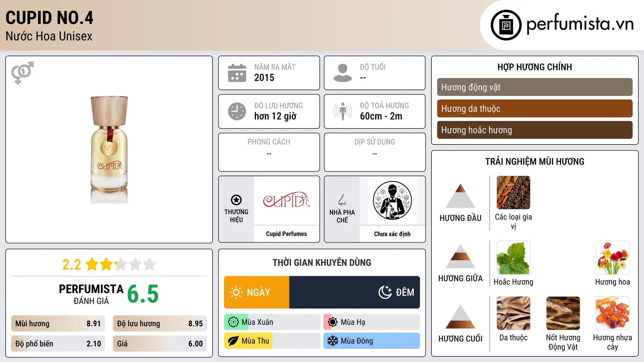Click the Perfumista đánh giá label
644x362 pixels.
pyautogui.click(x=91, y=294)
